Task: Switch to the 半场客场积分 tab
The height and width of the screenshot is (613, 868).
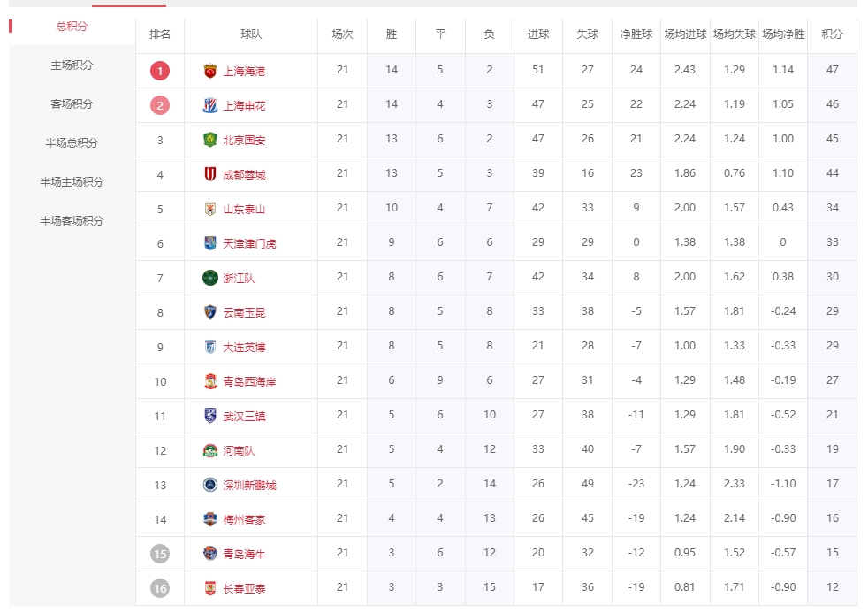Action: pos(72,221)
